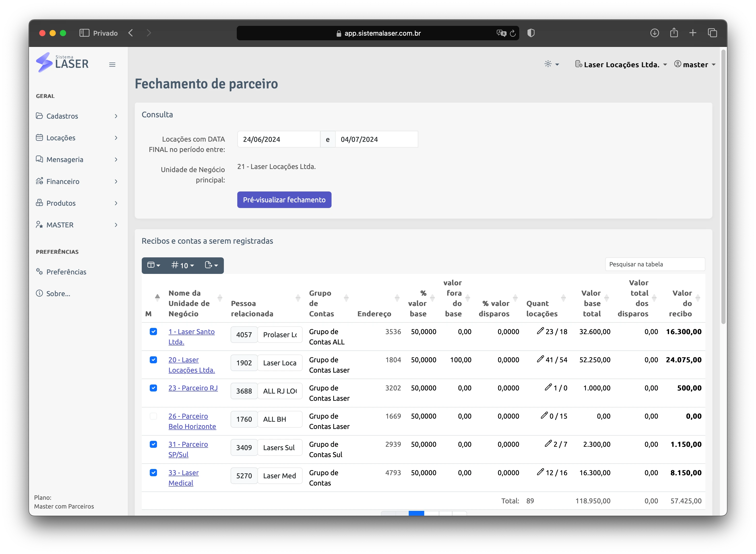
Task: Expand the Produtos sidebar menu
Action: (77, 203)
